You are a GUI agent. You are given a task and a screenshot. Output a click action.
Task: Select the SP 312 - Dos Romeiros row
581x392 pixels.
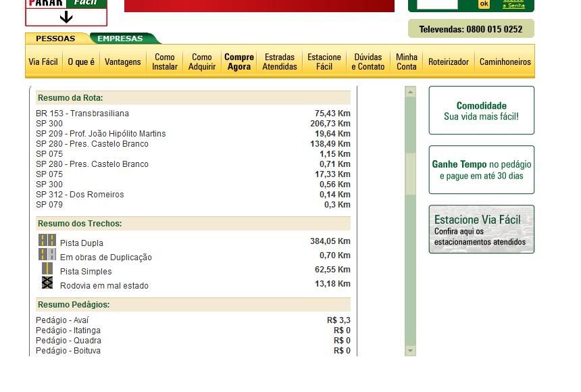click(x=193, y=195)
